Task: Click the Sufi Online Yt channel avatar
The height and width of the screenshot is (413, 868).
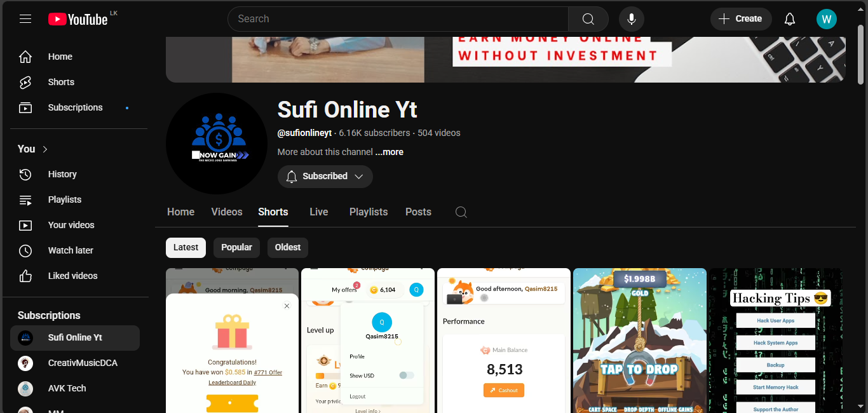Action: 217,144
